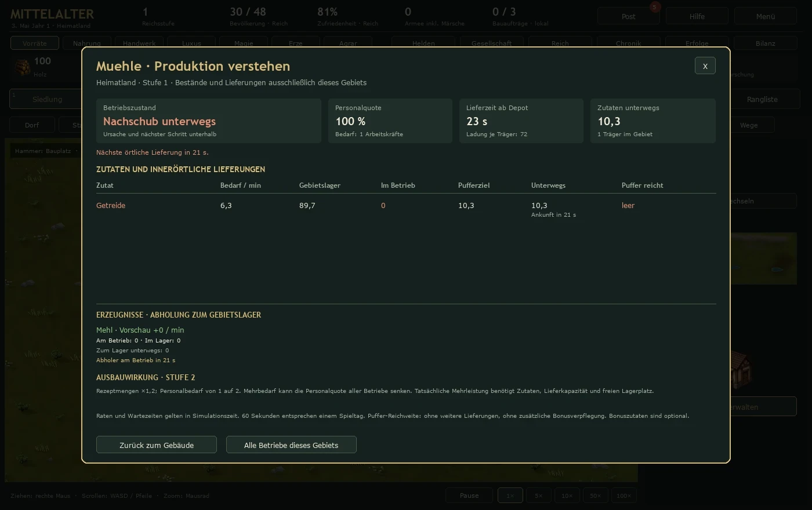Screen dimensions: 812x510
Task: Switch to the Magie tab
Action: click(244, 43)
